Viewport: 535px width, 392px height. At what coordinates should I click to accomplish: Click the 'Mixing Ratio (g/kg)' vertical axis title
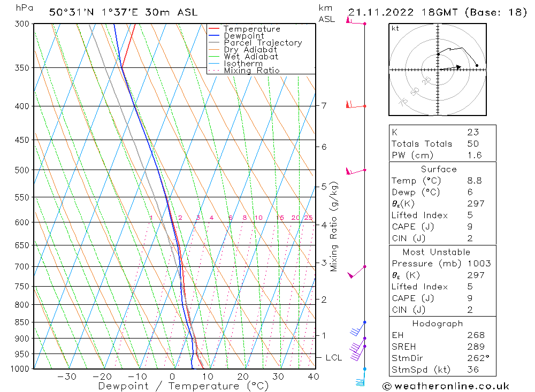click(334, 227)
